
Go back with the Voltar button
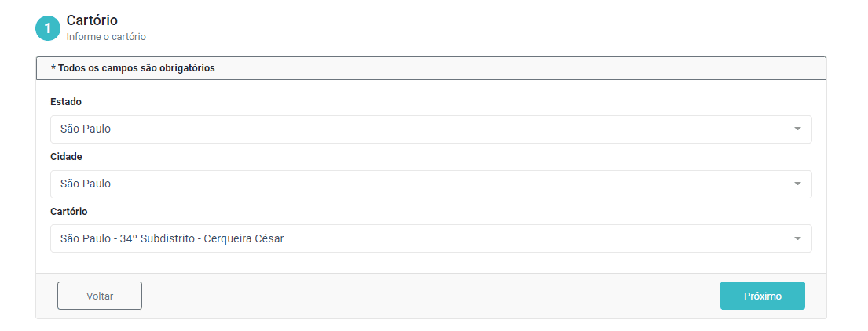(x=100, y=296)
